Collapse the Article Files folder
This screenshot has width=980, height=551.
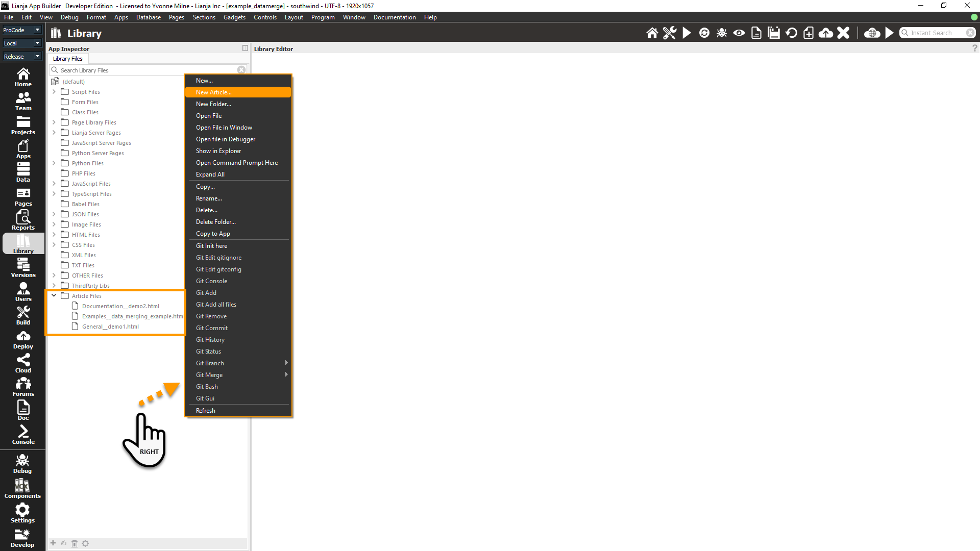[54, 296]
